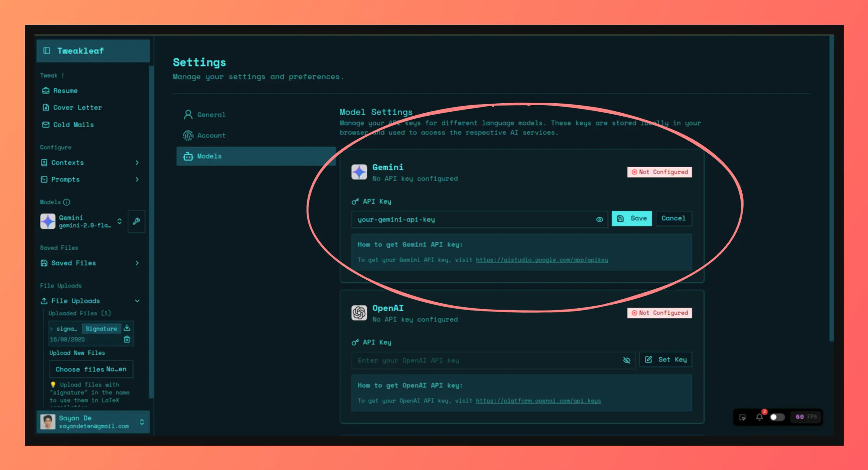Toggle Gemini API key visibility eye
The height and width of the screenshot is (470, 868).
599,220
